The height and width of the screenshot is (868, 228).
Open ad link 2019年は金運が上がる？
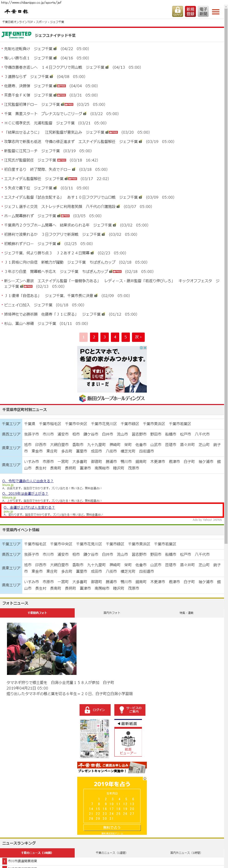coord(25,494)
